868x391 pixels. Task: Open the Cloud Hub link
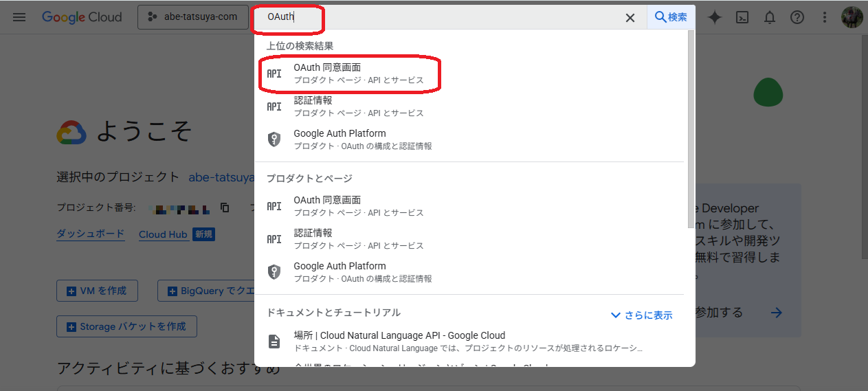[x=163, y=234]
